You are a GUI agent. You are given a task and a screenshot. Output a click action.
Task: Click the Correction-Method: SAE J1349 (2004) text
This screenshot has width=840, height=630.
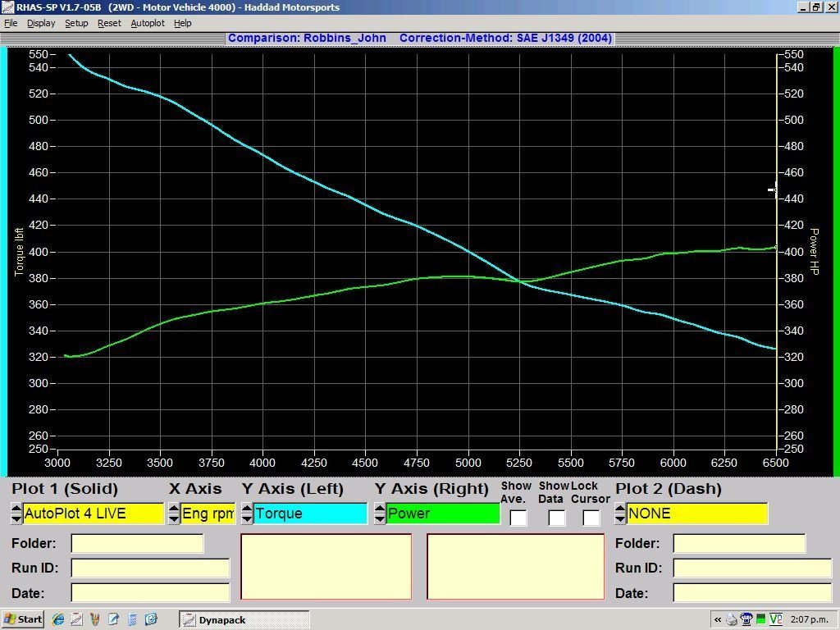pos(505,38)
